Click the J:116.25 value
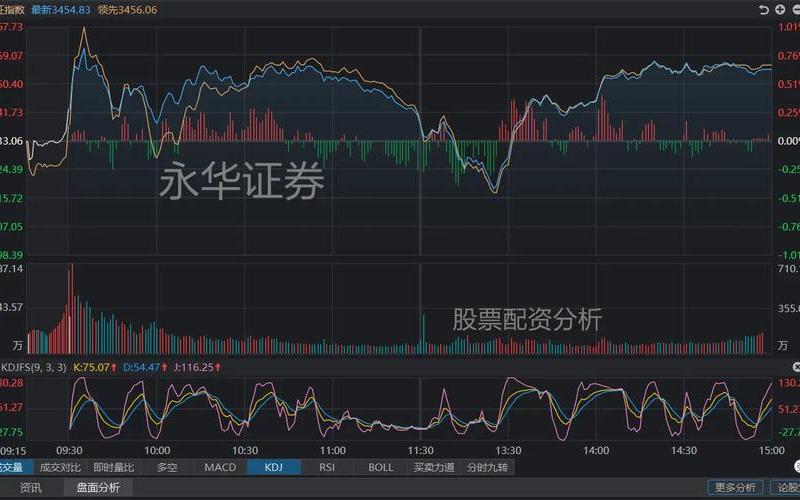800x500 pixels. (x=197, y=367)
